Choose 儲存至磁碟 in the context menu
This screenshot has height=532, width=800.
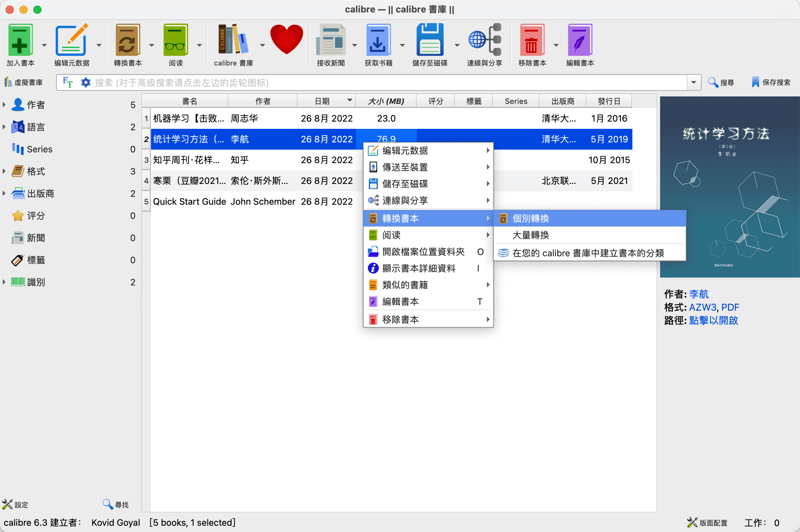click(428, 184)
